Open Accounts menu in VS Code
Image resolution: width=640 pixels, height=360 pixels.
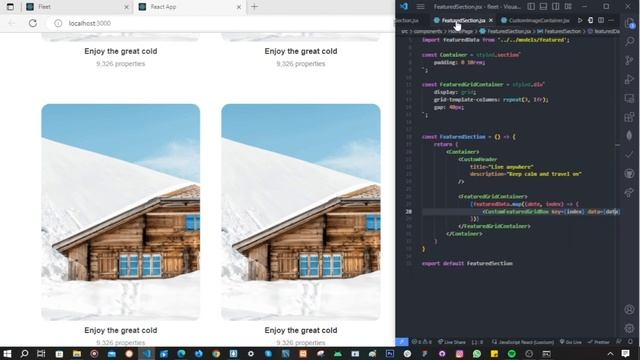[x=629, y=309]
